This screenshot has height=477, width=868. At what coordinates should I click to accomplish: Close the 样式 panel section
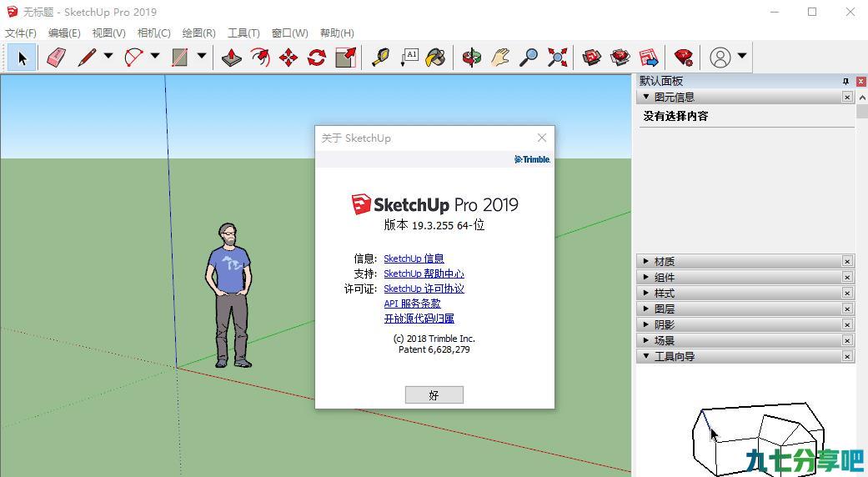[847, 293]
